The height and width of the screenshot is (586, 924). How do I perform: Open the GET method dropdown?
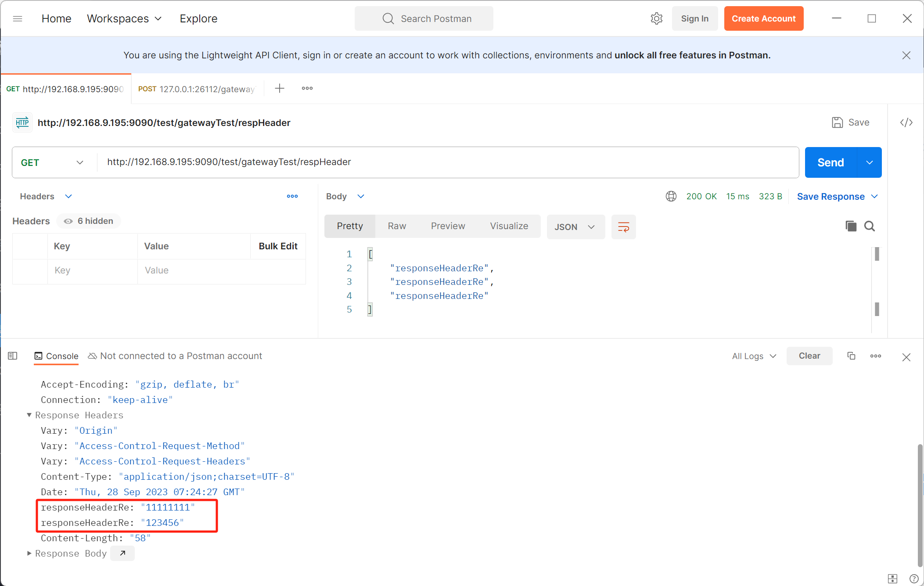(53, 162)
